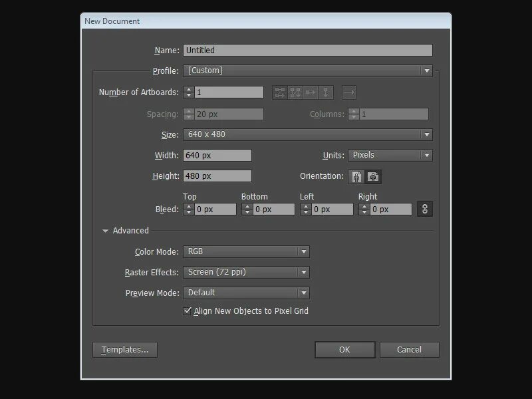
Task: Select Grid by Row artboard layout icon
Action: [x=280, y=92]
